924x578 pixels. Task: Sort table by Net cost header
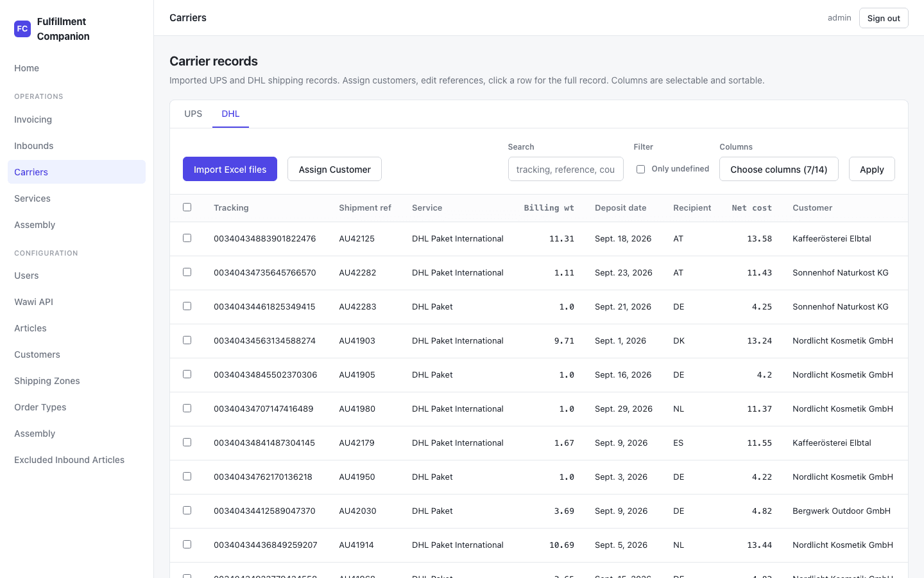pyautogui.click(x=751, y=208)
